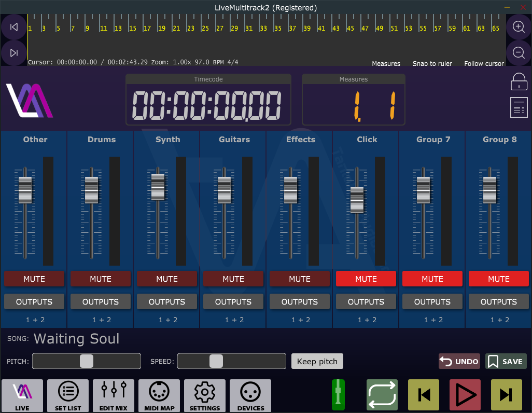This screenshot has height=413, width=532.
Task: Click the LiveMultitrack logo beside the Timecode display
Action: [30, 101]
